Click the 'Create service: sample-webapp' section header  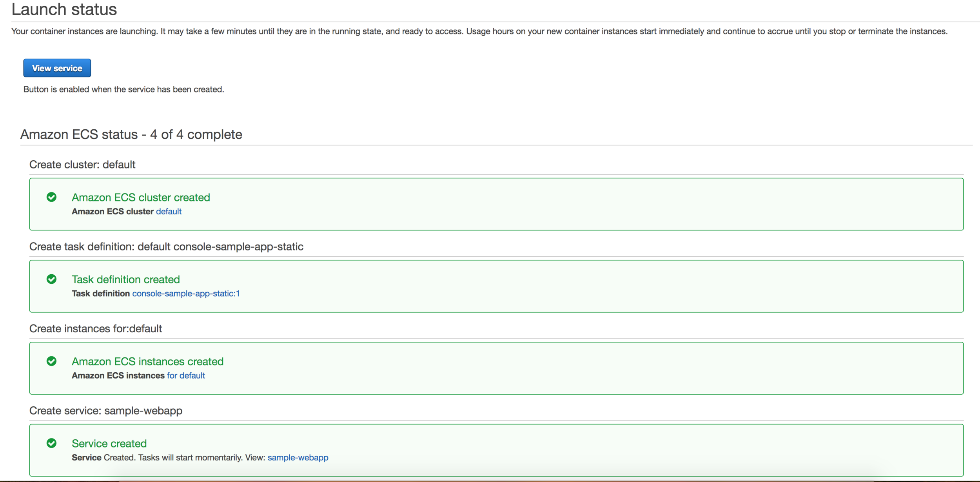pyautogui.click(x=106, y=411)
